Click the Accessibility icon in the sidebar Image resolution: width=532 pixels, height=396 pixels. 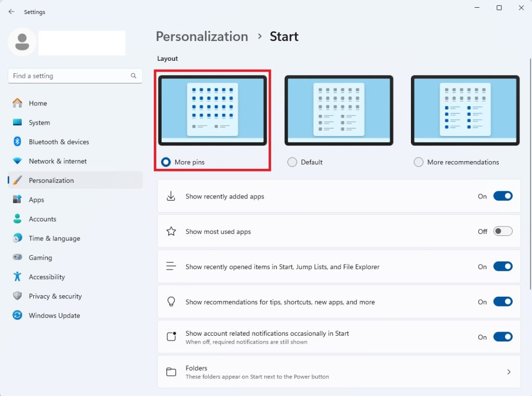[17, 276]
